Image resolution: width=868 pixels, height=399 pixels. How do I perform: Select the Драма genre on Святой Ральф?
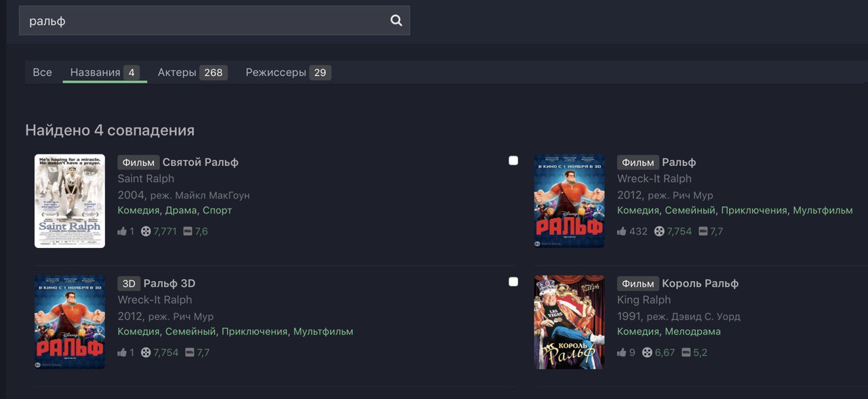tap(181, 210)
